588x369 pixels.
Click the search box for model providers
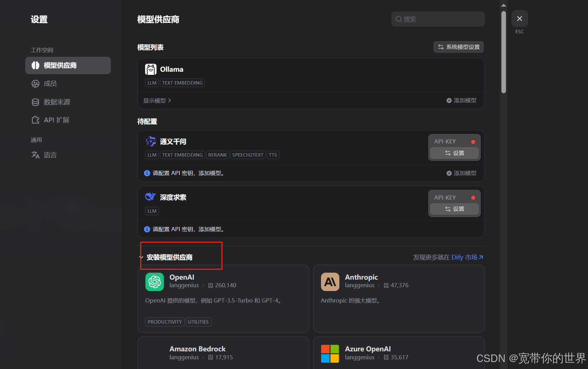pyautogui.click(x=438, y=19)
